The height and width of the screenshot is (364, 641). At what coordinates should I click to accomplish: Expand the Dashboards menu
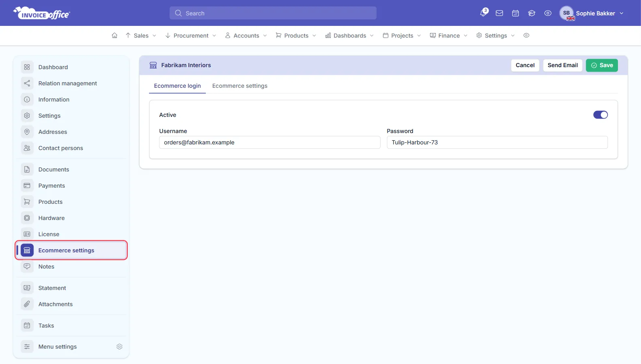click(349, 36)
